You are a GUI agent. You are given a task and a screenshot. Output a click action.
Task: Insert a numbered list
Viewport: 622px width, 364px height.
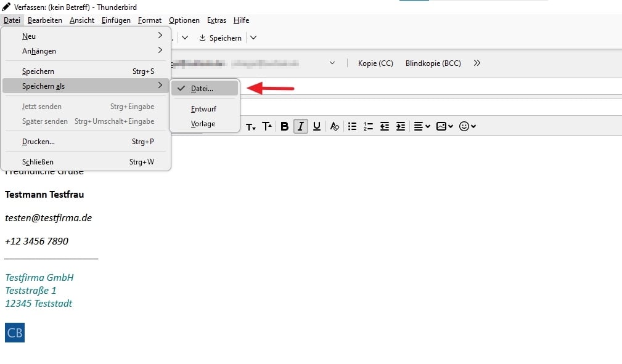coord(368,126)
